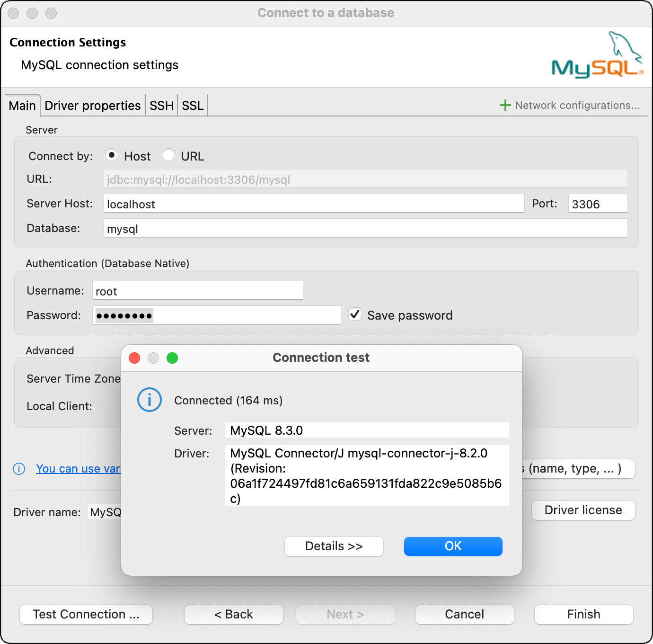
Task: Click the Finish button
Action: click(583, 614)
